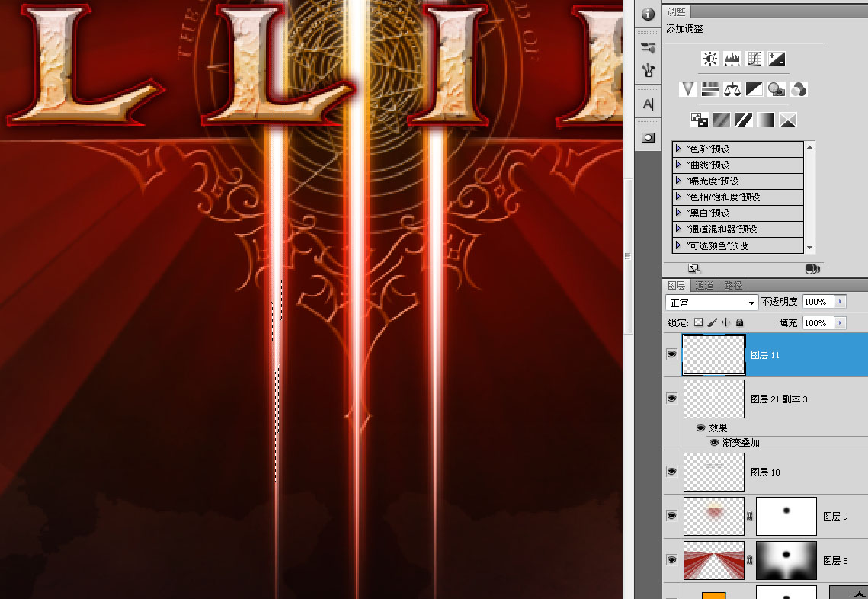Click the 不透明度 opacity value field

(x=818, y=302)
